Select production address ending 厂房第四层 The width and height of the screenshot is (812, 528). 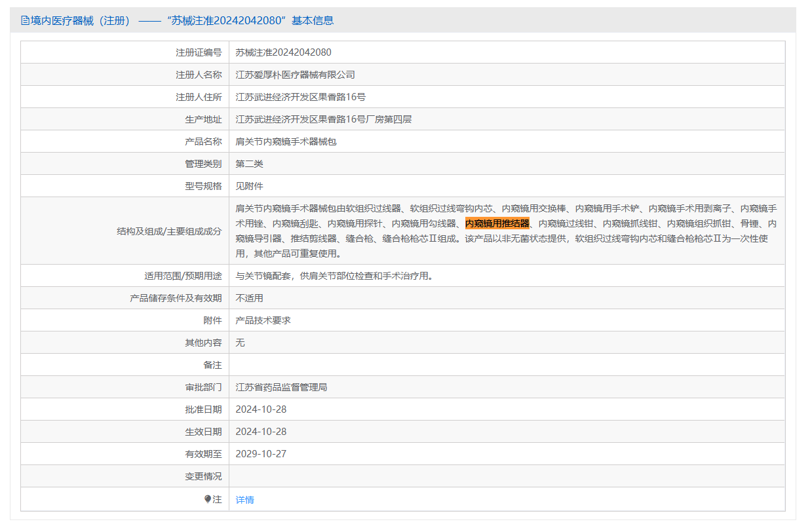point(324,119)
